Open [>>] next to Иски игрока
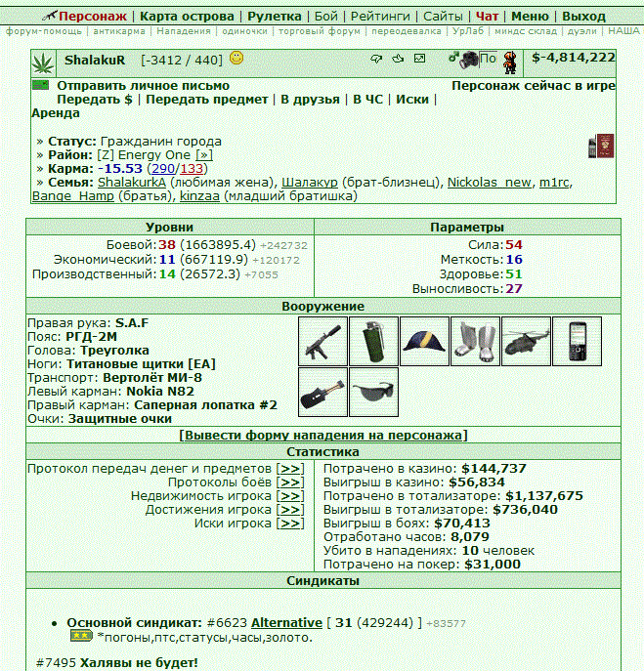The image size is (644, 671). click(x=290, y=524)
